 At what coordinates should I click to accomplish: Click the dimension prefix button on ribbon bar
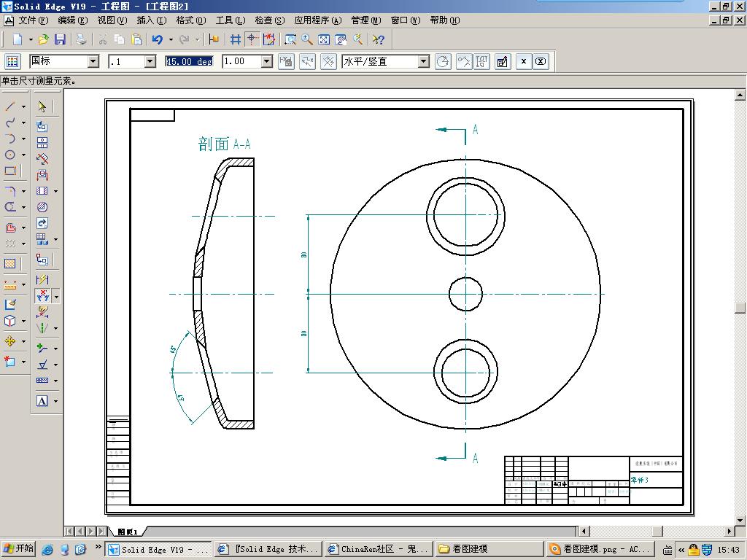286,61
